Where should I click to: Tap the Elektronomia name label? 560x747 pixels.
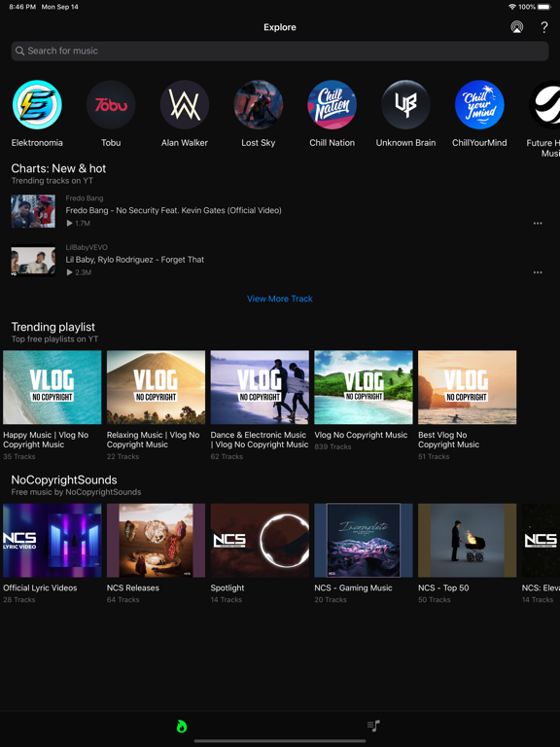click(37, 142)
